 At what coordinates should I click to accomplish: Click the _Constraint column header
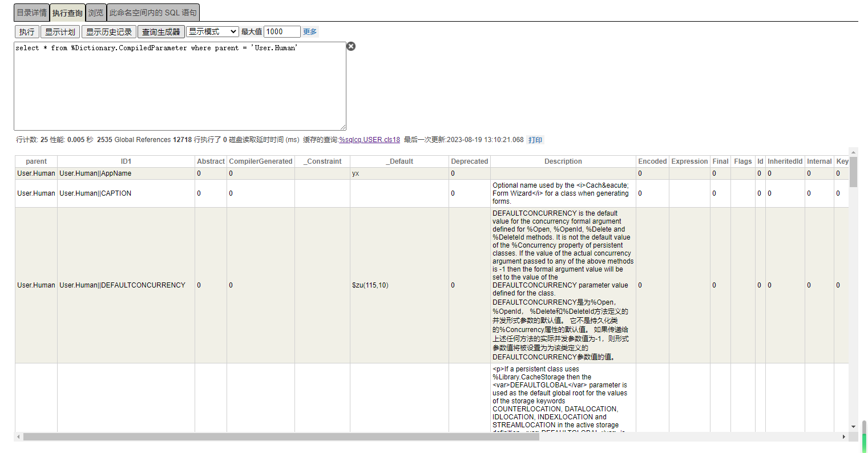[x=322, y=161]
